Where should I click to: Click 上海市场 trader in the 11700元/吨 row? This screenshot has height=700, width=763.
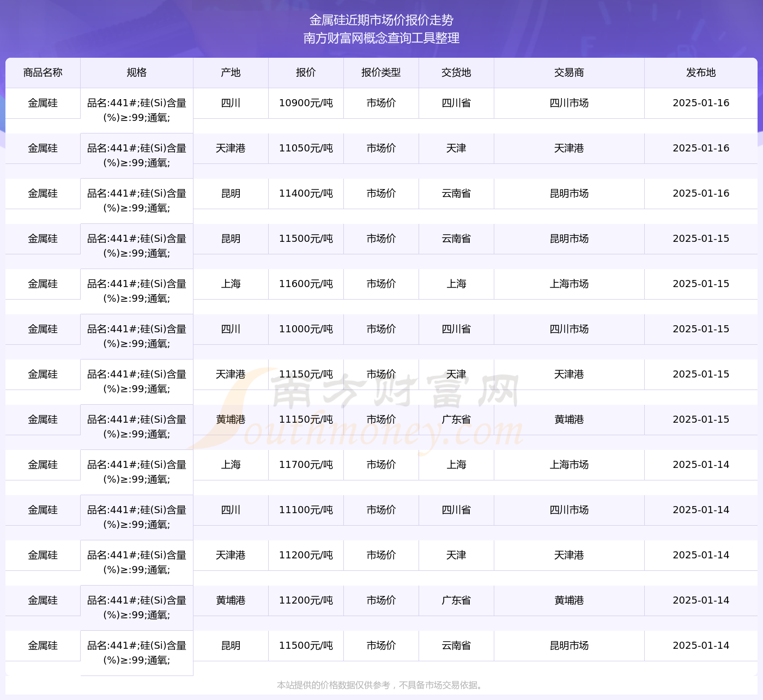pyautogui.click(x=570, y=465)
